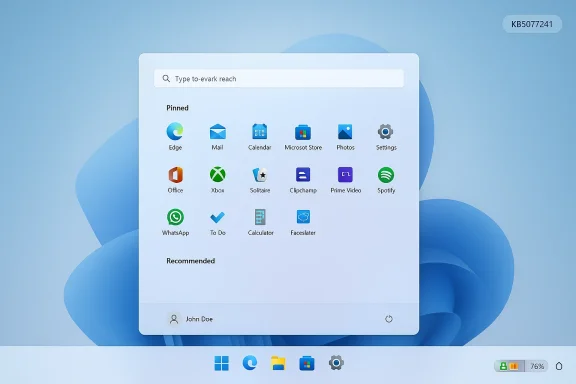This screenshot has height=384, width=576.
Task: Click the KB5077241 badge
Action: (532, 24)
